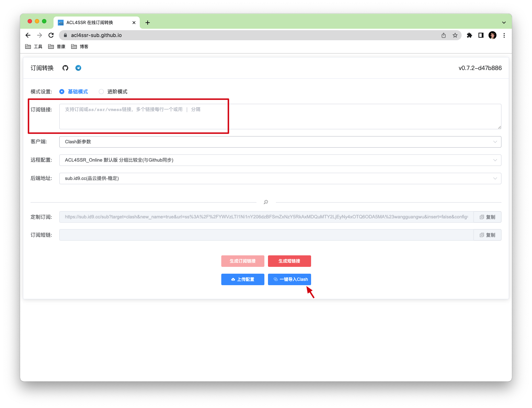Copy the 定制订阅 link
Image resolution: width=532 pixels, height=408 pixels.
[487, 217]
